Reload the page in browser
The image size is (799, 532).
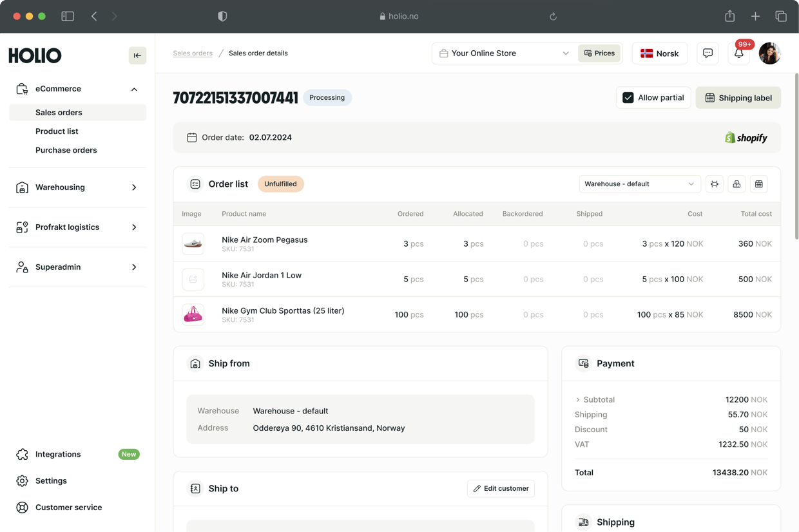click(x=553, y=16)
